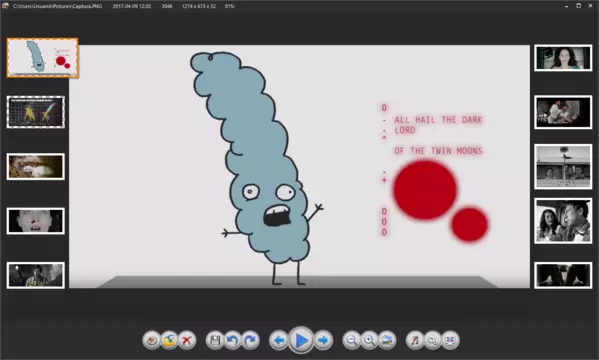Save the image with the floppy disk icon
Screen dimensions: 599x360
click(x=215, y=340)
